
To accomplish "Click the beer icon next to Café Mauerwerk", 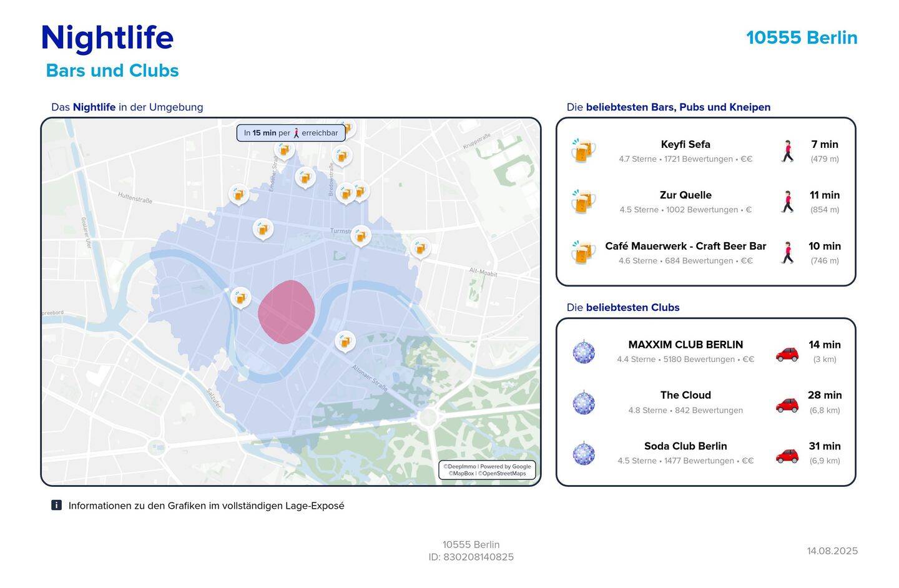I will click(x=583, y=253).
